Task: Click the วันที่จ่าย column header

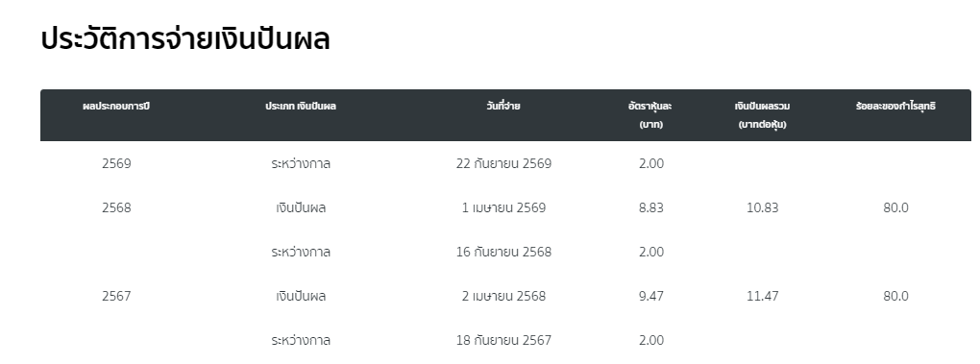Action: point(503,107)
